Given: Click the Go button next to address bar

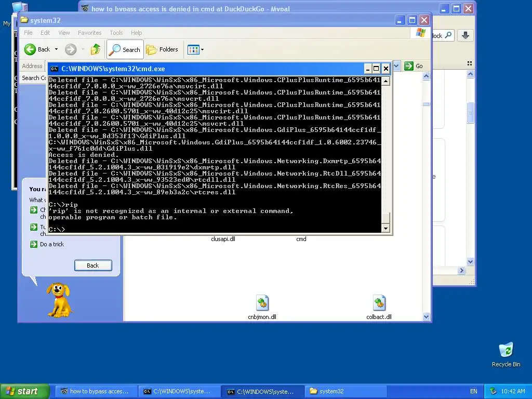Looking at the screenshot, I should coord(414,66).
